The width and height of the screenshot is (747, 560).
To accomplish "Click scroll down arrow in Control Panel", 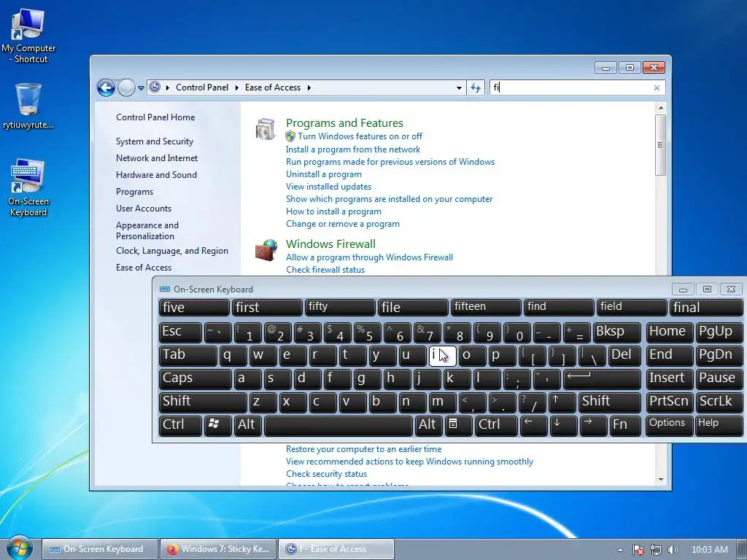I will [660, 480].
